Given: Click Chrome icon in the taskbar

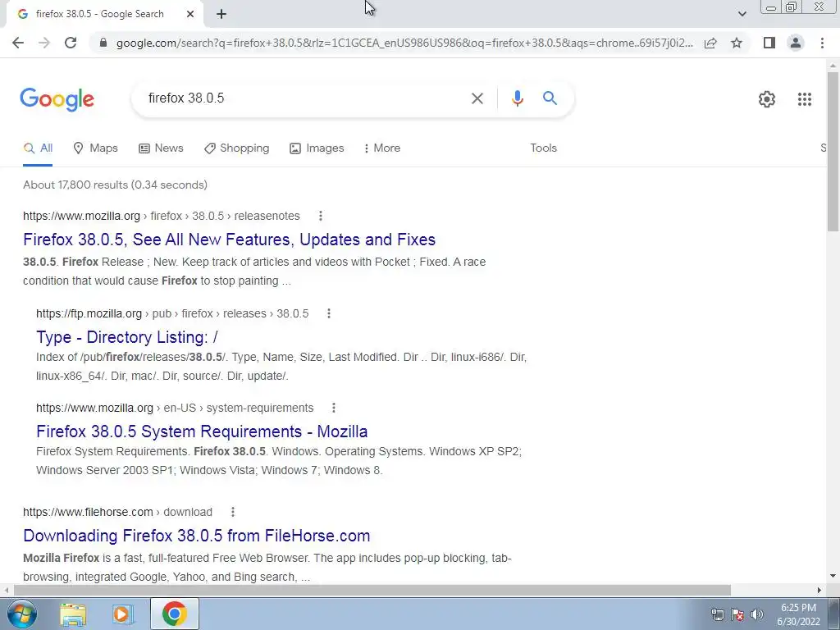Looking at the screenshot, I should (x=174, y=614).
